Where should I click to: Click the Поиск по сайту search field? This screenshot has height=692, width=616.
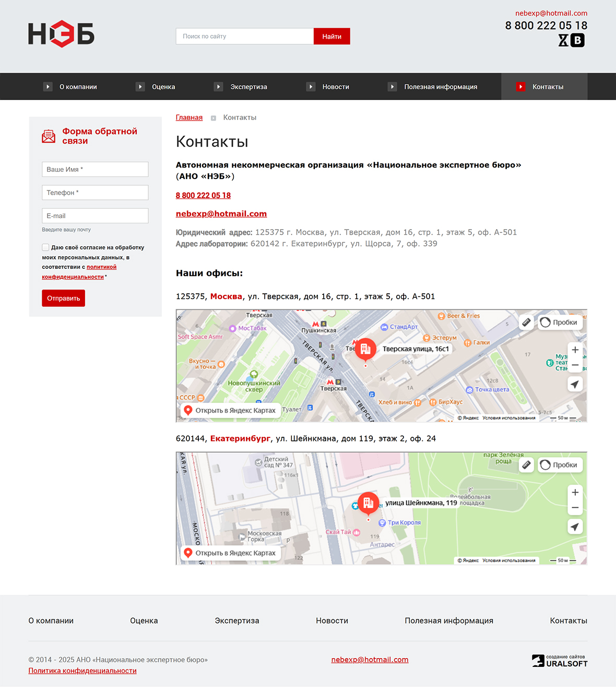tap(244, 37)
